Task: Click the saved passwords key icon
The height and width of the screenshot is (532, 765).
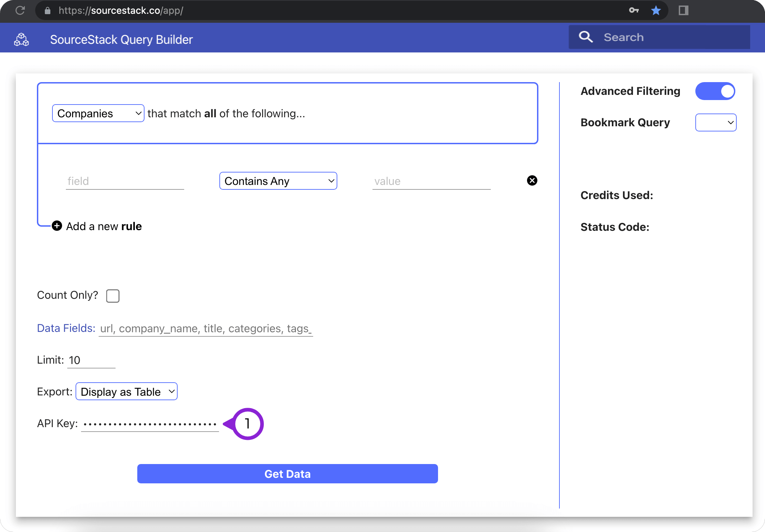Action: click(634, 10)
